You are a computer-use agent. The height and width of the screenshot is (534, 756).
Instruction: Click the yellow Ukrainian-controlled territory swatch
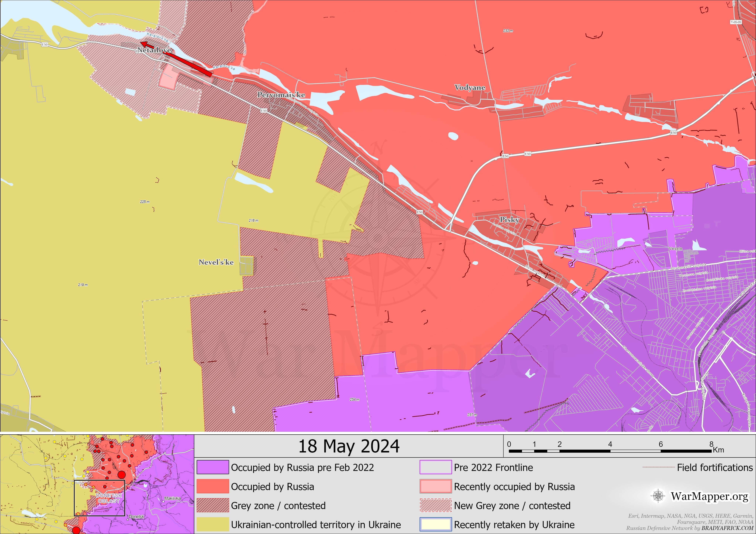(213, 524)
